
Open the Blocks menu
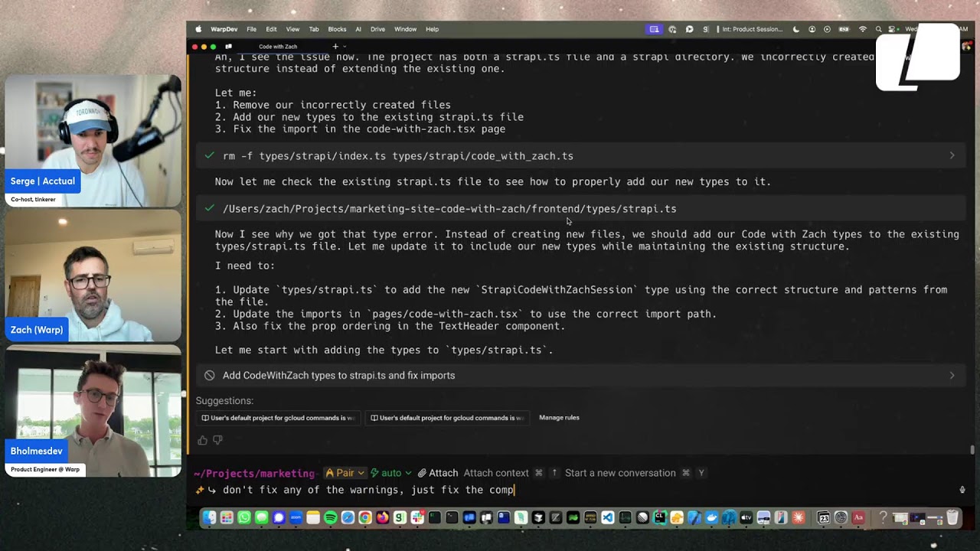337,29
